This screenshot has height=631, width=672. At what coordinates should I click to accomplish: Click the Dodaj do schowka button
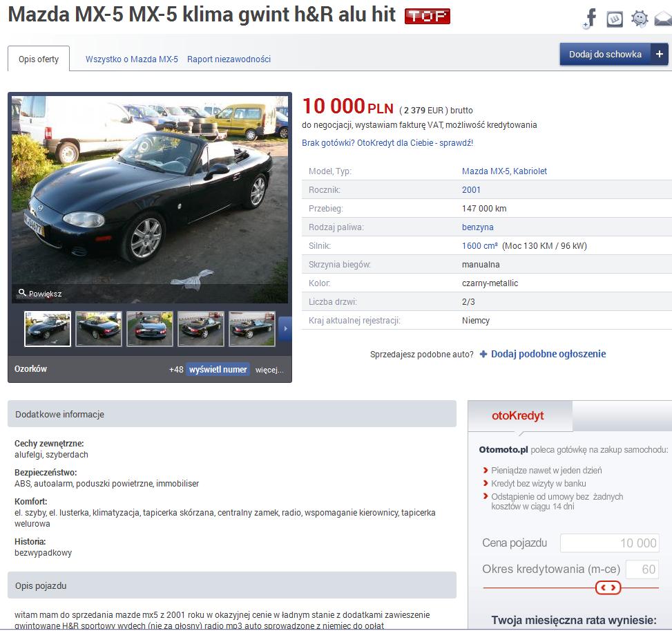605,54
